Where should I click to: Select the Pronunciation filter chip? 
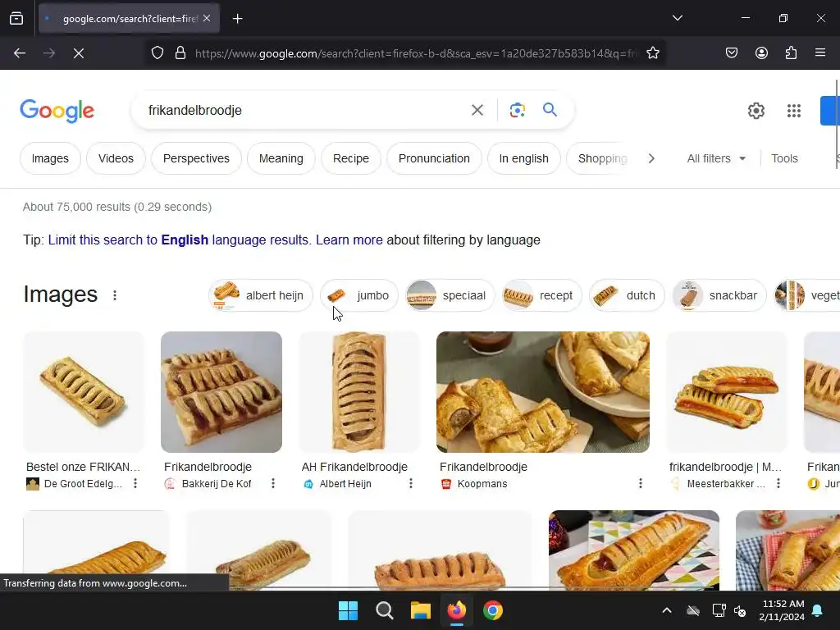[x=434, y=158]
